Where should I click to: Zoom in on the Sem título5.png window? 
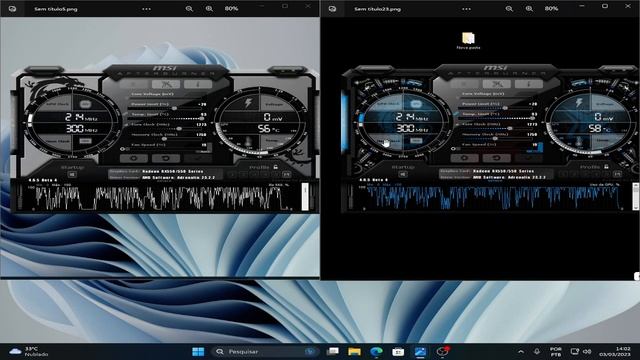[209, 9]
